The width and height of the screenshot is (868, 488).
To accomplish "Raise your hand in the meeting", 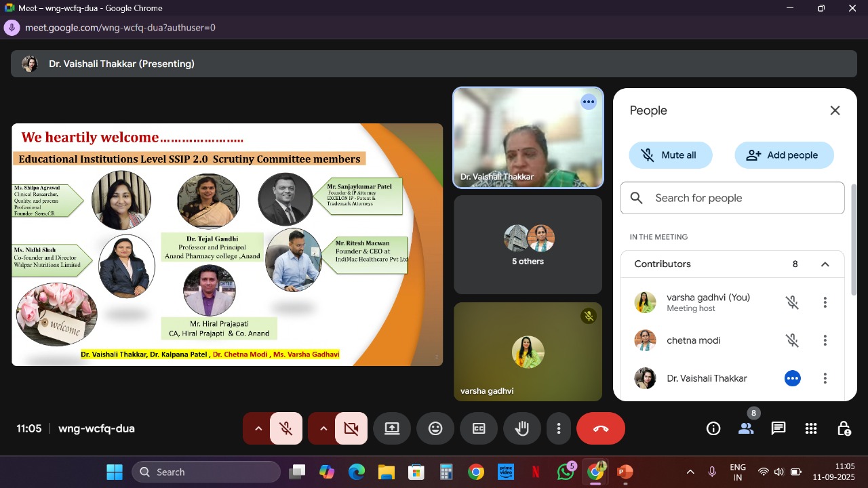I will click(521, 428).
